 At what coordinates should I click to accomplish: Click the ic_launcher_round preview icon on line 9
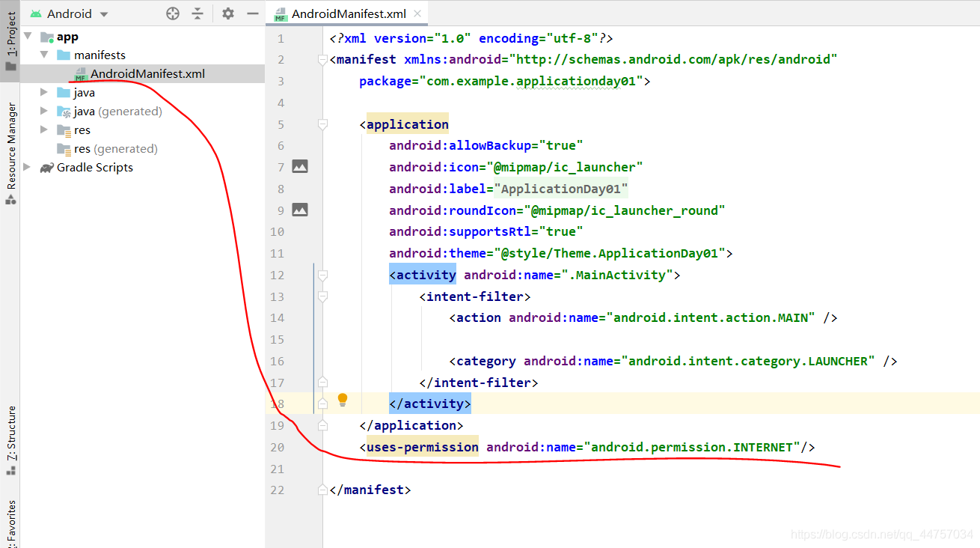pyautogui.click(x=300, y=210)
